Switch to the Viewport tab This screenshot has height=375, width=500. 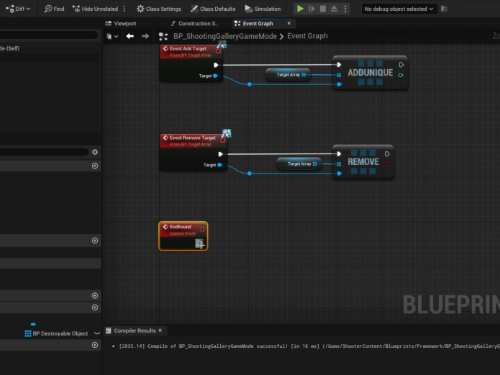coord(121,23)
